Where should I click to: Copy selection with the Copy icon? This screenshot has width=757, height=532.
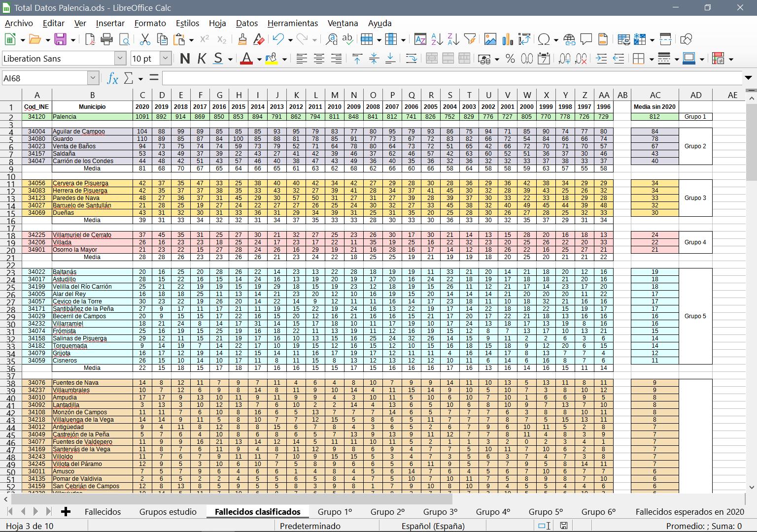click(x=162, y=39)
